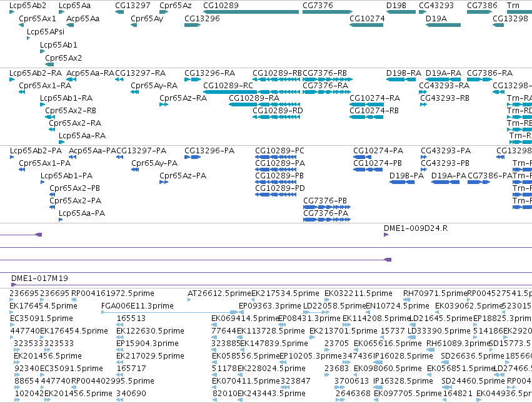Select the CG13296 gene feature

tap(193, 25)
